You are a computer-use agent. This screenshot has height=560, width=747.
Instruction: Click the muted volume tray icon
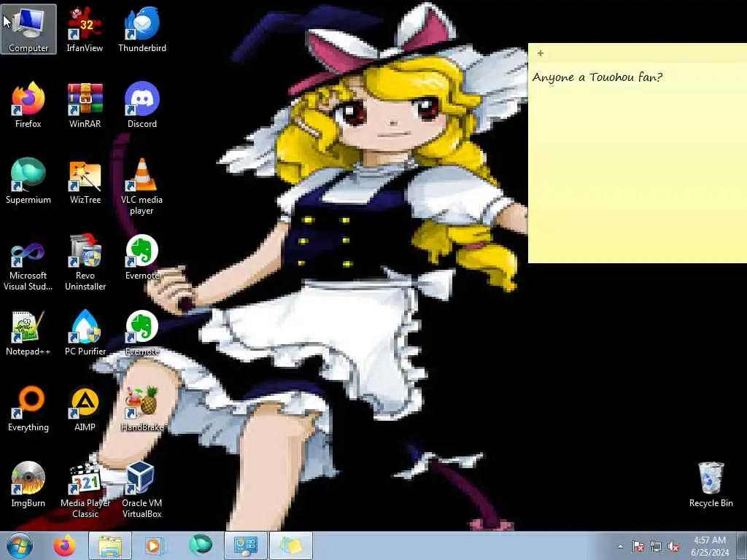pos(673,546)
